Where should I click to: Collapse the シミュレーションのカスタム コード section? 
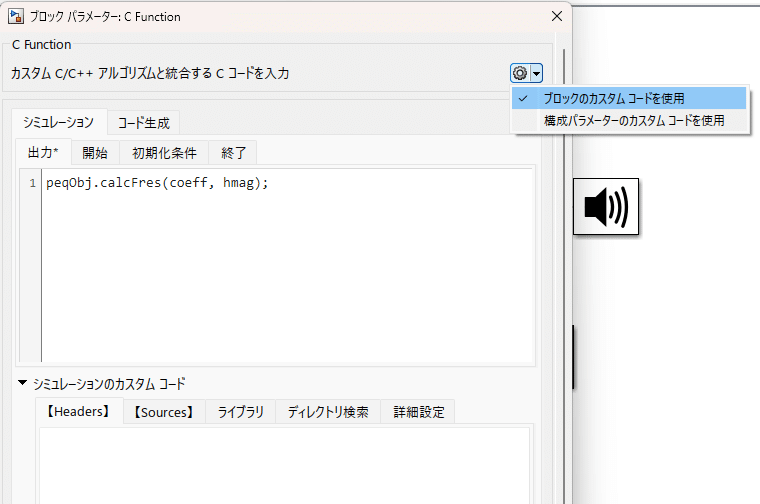(x=22, y=383)
